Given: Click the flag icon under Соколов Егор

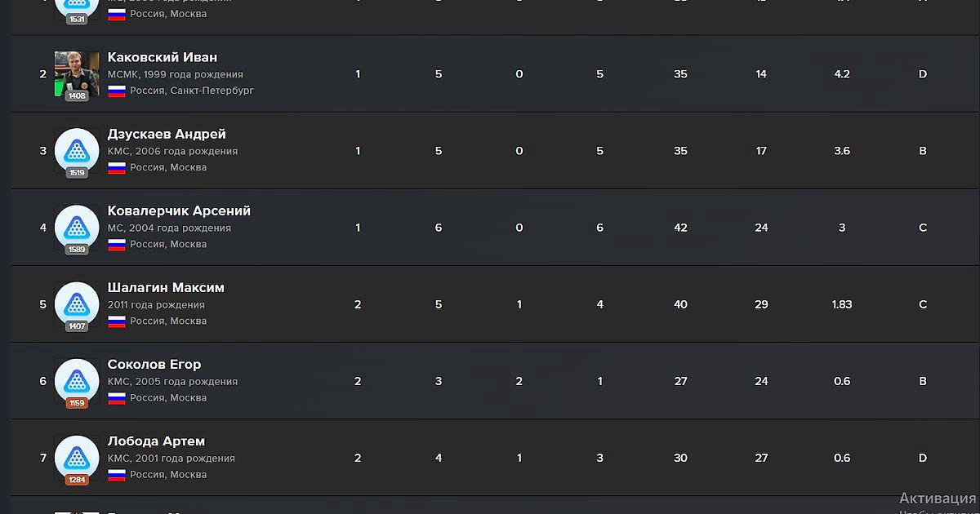Looking at the screenshot, I should [x=117, y=397].
